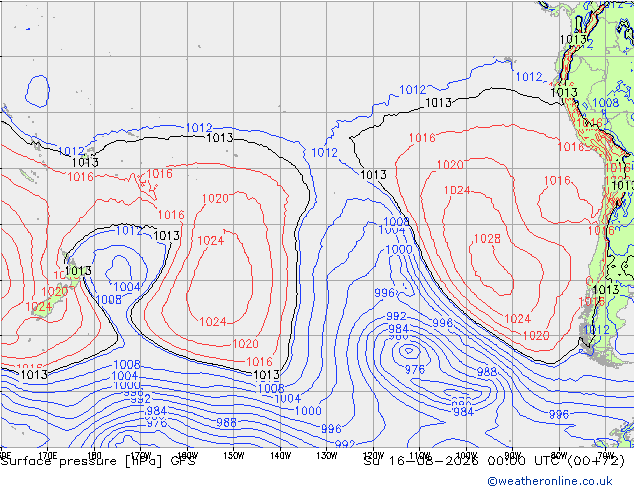Click the "Surface pressure [hPa] GFS" caption

(98, 461)
